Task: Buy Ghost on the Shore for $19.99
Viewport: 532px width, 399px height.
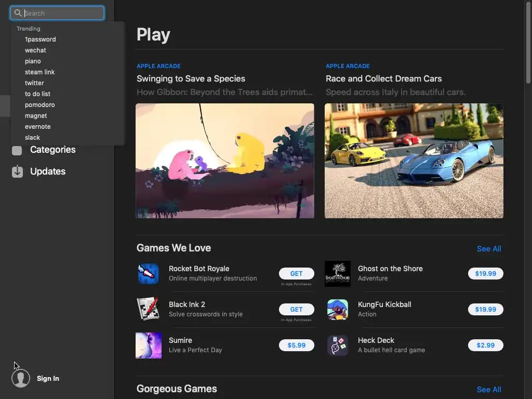Action: (486, 273)
